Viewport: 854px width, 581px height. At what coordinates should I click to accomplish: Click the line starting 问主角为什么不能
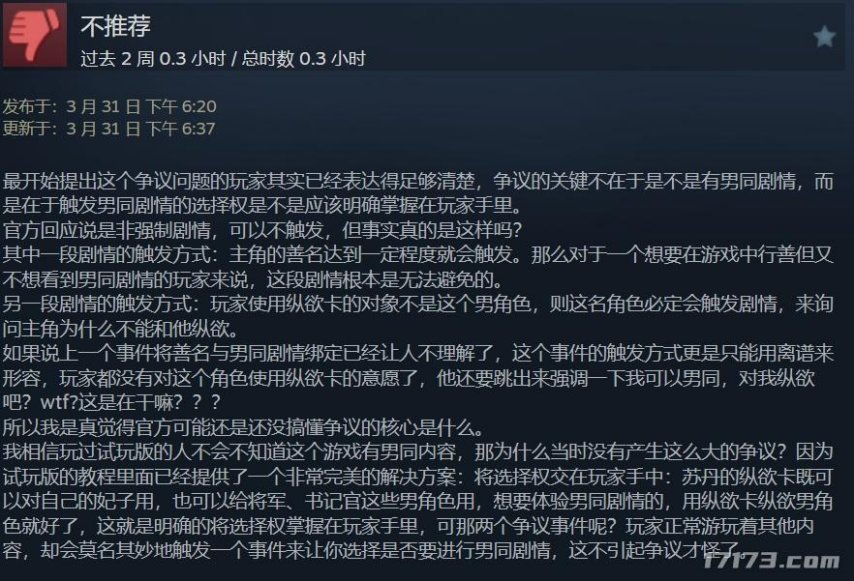pos(121,329)
